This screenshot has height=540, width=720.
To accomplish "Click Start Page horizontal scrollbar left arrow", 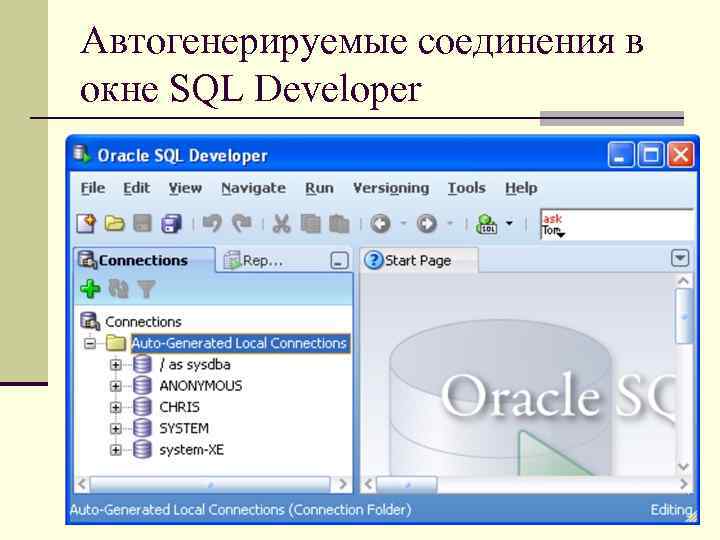I will (368, 484).
